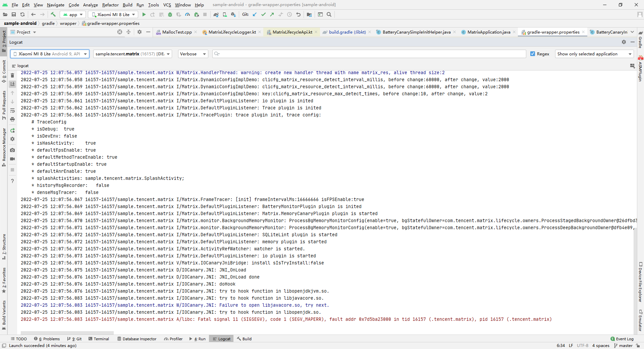Open logcat help question mark
Viewport: 644px width, 349px height.
click(x=12, y=181)
